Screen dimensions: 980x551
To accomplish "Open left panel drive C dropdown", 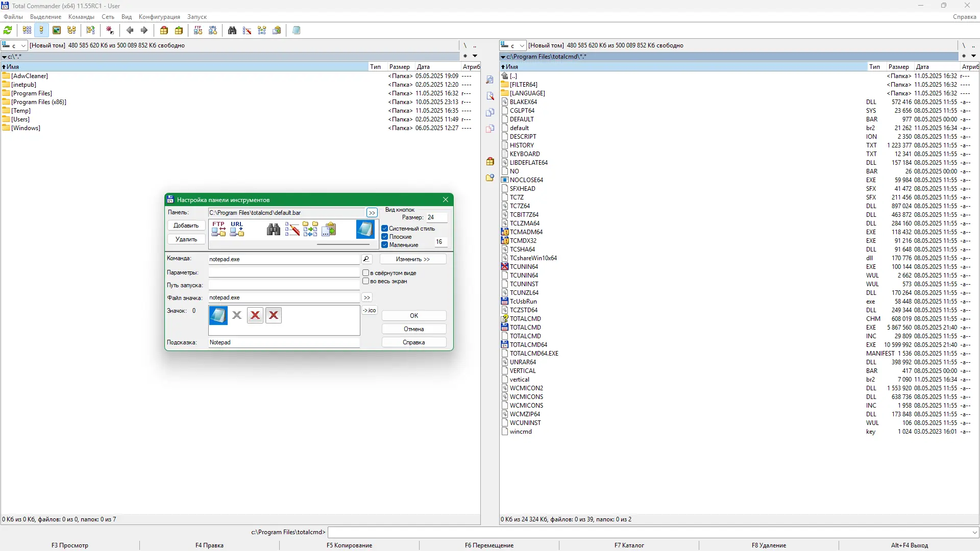I will 23,46.
